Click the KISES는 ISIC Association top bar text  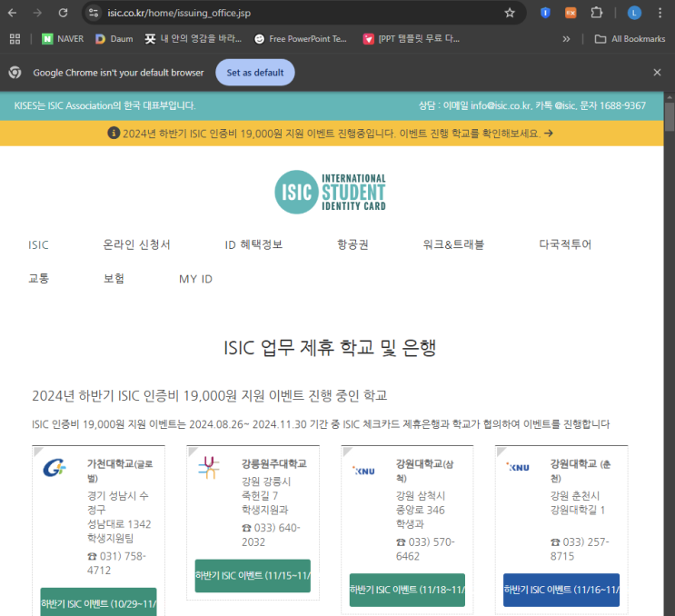tap(105, 105)
